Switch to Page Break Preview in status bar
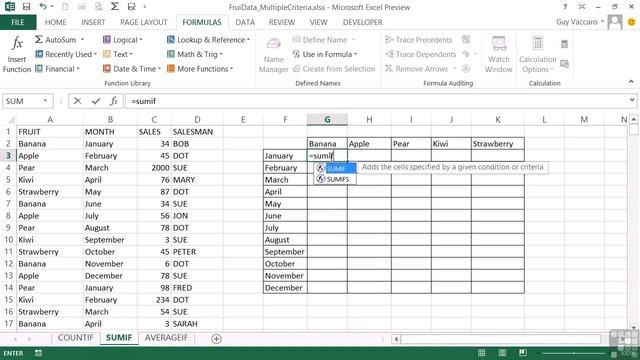 pyautogui.click(x=522, y=353)
